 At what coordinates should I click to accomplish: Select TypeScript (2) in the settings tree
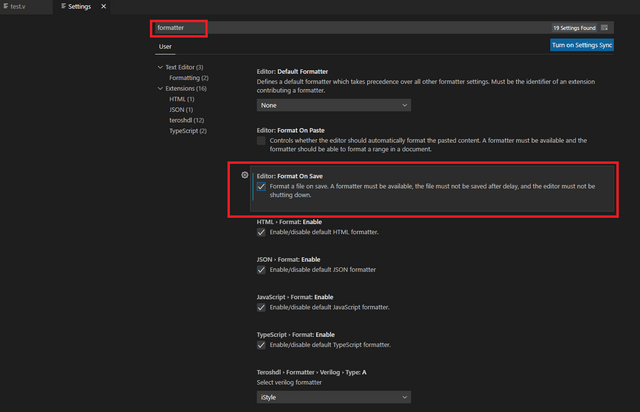(x=188, y=131)
